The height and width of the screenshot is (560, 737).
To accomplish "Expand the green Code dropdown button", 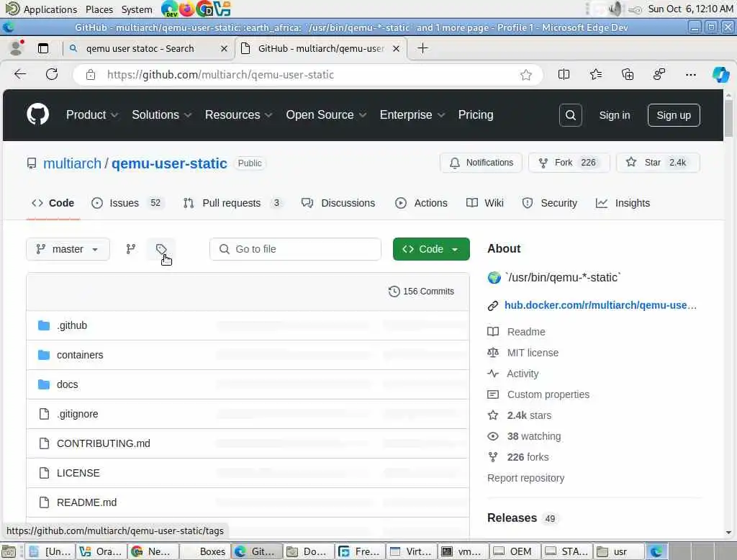I will [431, 249].
